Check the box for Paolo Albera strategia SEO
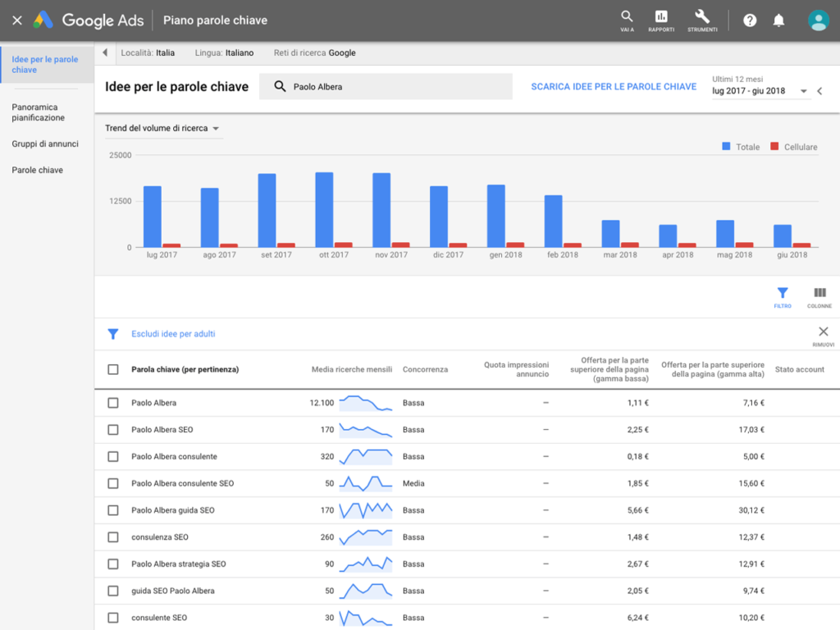 click(113, 564)
